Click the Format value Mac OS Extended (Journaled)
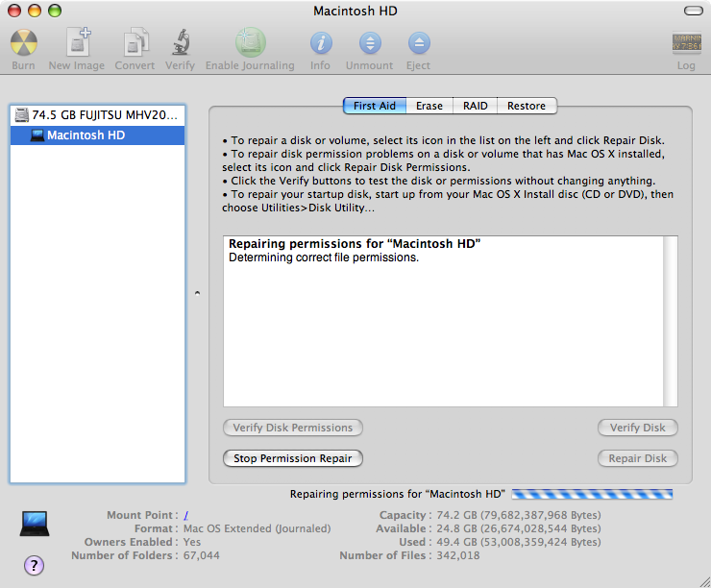The height and width of the screenshot is (588, 711). pyautogui.click(x=257, y=528)
